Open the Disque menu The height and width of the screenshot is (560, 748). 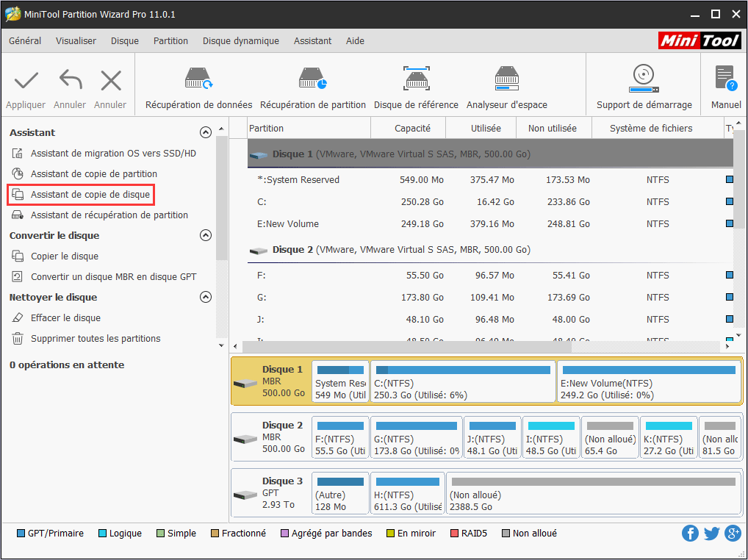pos(125,41)
